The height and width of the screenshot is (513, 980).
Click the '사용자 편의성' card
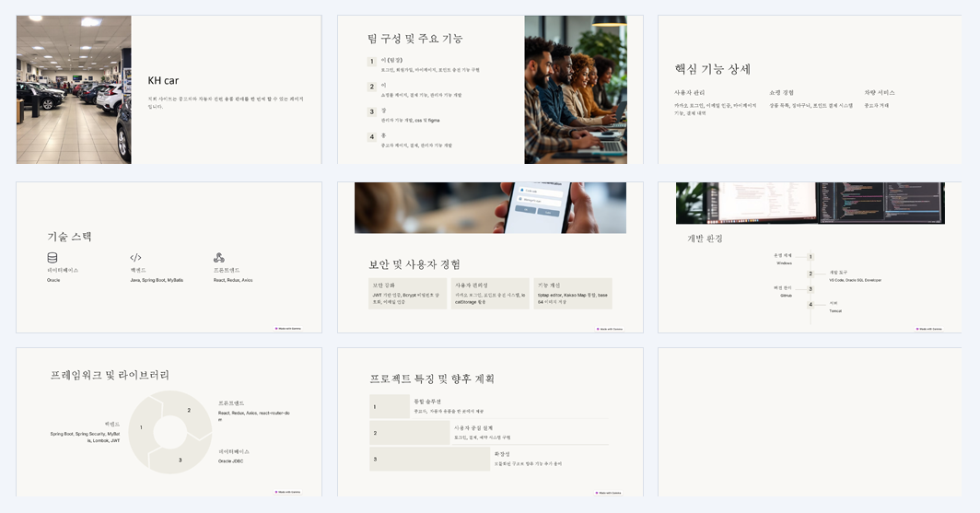[x=490, y=294]
